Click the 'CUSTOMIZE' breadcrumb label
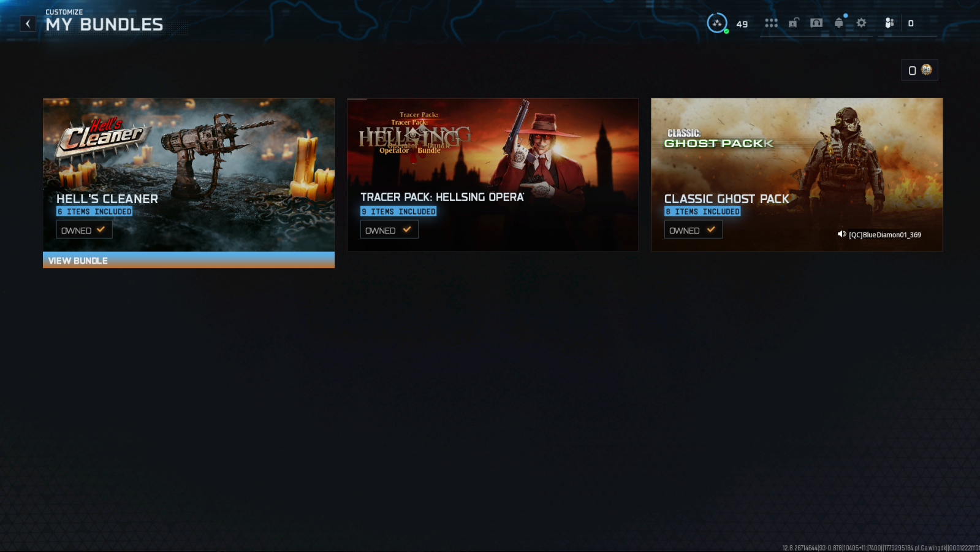Image resolution: width=980 pixels, height=552 pixels. pos(64,12)
